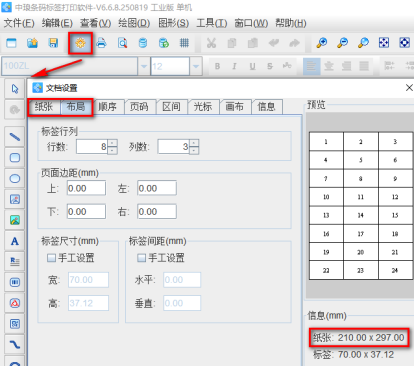
Task: Open the 帮助(H) menu
Action: [x=291, y=23]
